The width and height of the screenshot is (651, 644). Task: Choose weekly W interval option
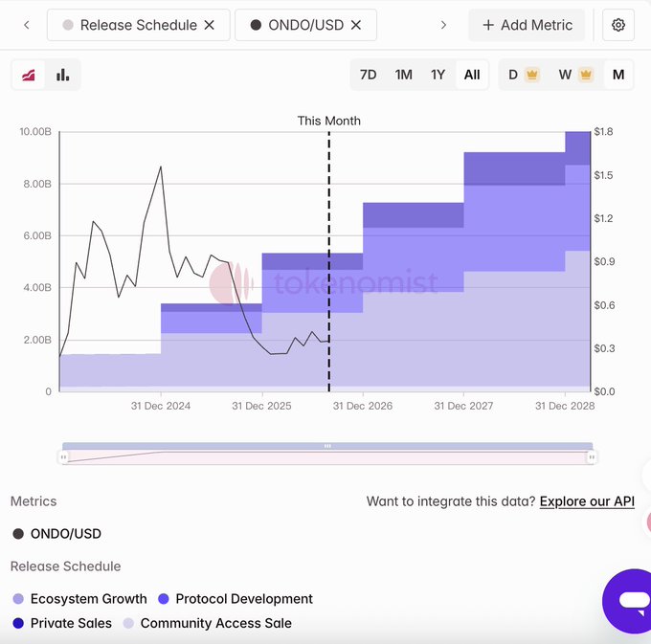565,75
